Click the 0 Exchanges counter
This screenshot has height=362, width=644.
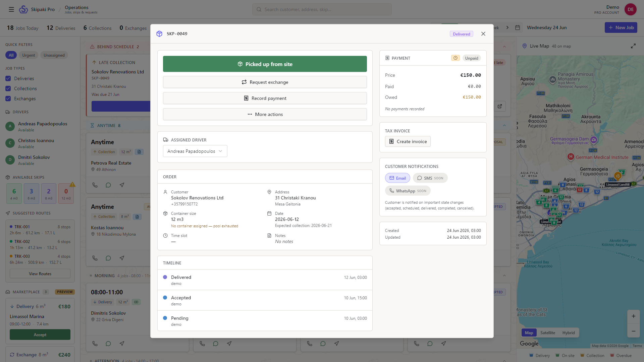[x=133, y=28]
